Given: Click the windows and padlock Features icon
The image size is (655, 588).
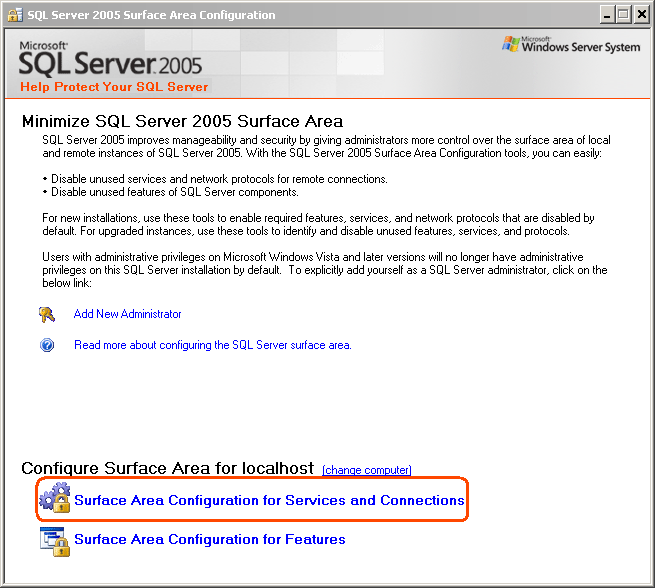Looking at the screenshot, I should click(55, 542).
